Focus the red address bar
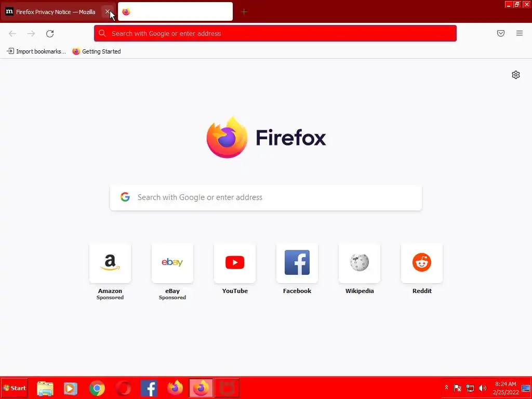This screenshot has width=532, height=399. point(275,33)
